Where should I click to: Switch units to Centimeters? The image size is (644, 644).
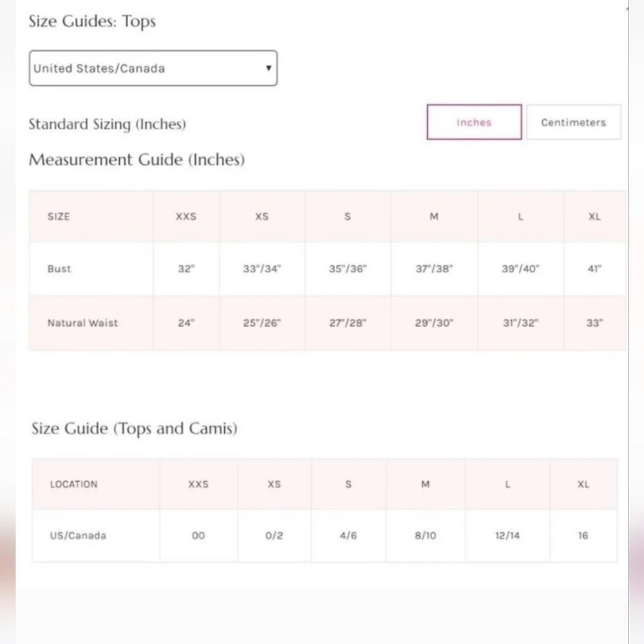574,122
